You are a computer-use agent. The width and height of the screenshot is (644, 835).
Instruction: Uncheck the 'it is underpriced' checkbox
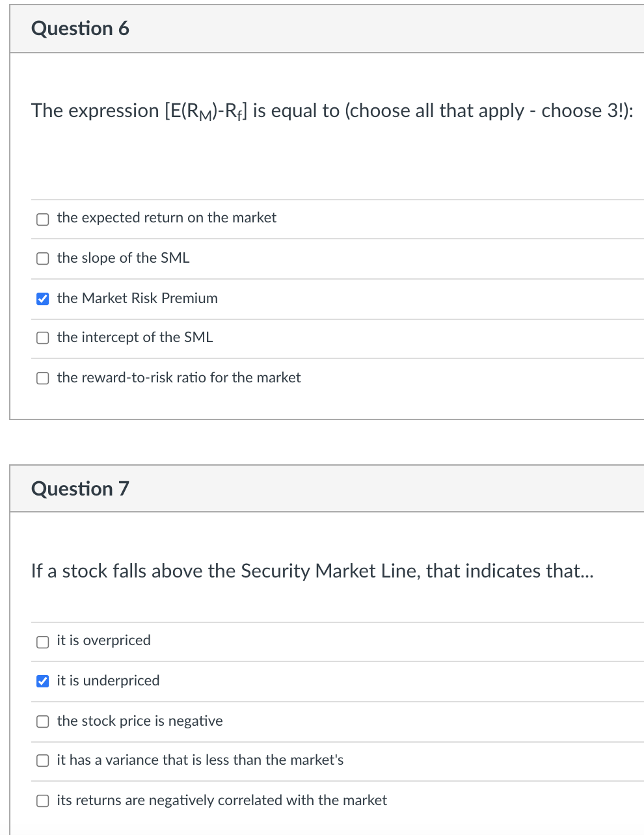coord(42,682)
